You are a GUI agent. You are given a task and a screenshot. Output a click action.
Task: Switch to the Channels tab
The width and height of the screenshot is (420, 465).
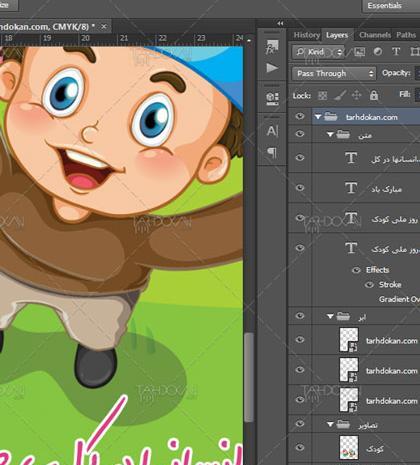click(375, 35)
